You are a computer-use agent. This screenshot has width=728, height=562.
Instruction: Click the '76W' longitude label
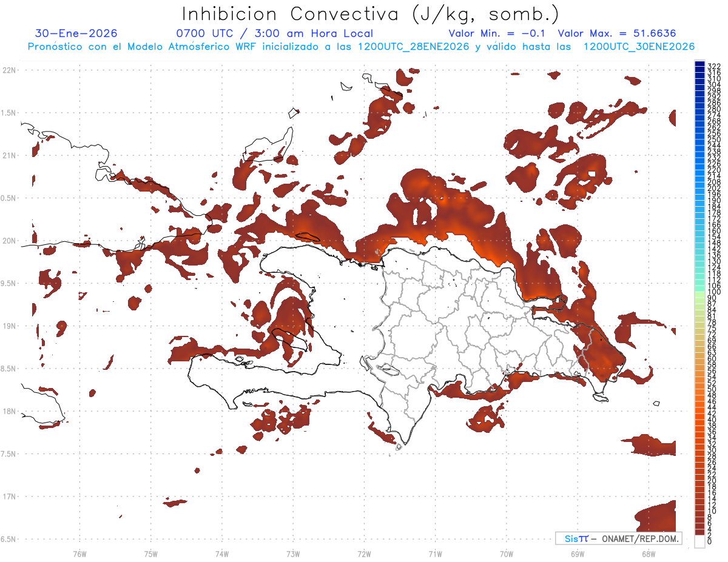tap(79, 554)
